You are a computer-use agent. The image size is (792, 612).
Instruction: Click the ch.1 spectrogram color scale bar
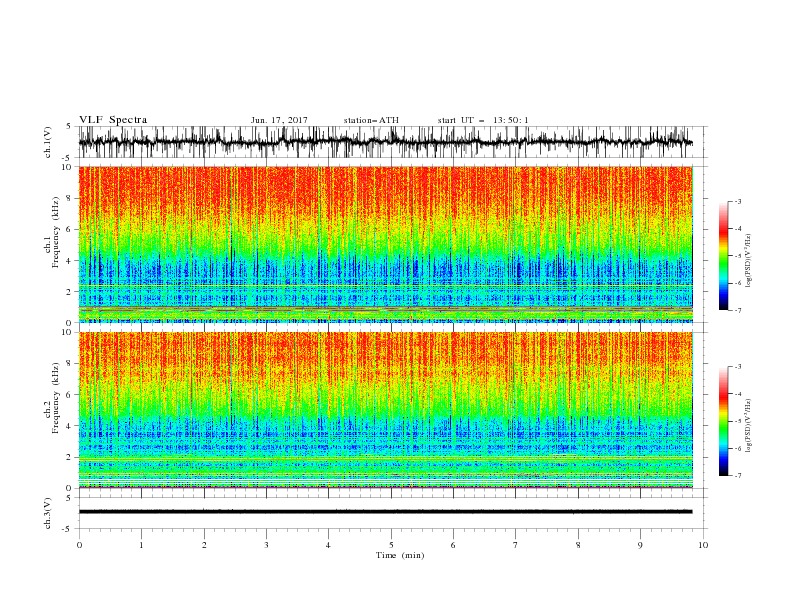723,256
